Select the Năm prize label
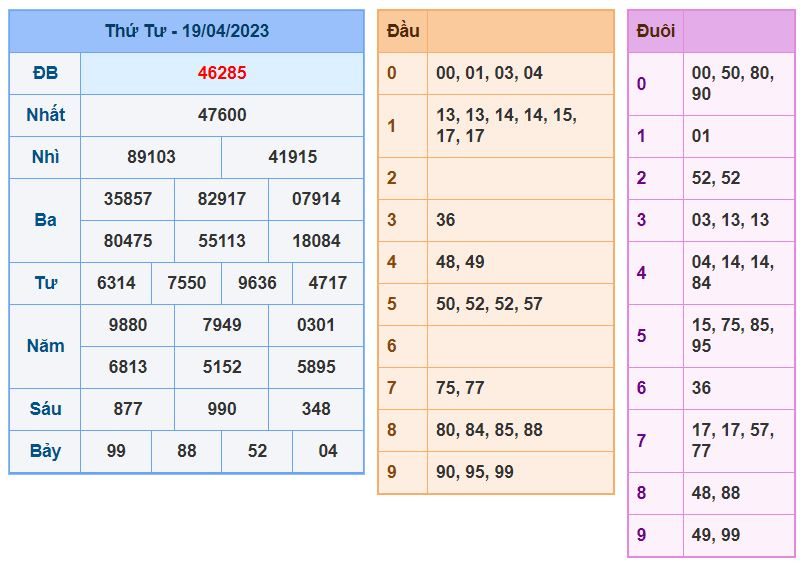This screenshot has width=805, height=564. point(45,346)
